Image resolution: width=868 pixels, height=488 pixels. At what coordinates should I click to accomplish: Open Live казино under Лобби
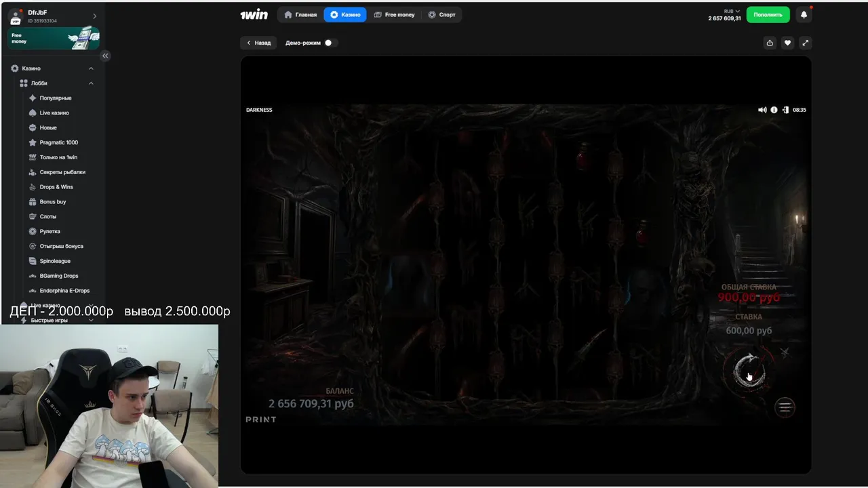coord(54,113)
